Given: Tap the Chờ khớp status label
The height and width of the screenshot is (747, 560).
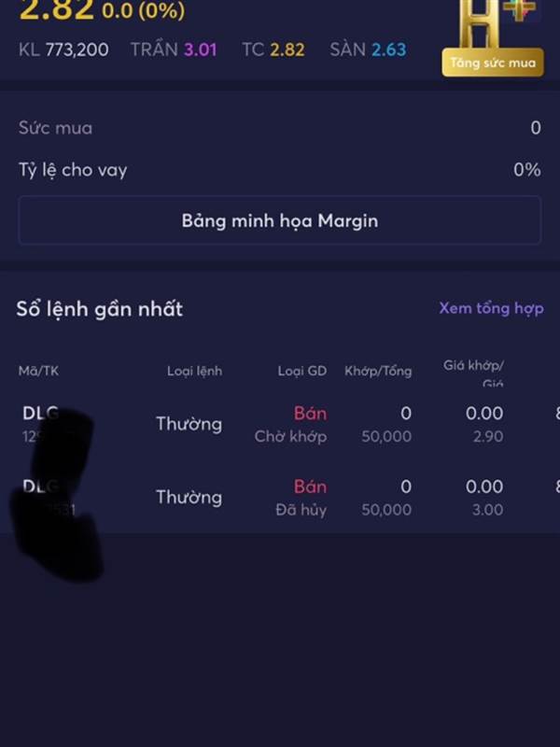Looking at the screenshot, I should tap(290, 436).
